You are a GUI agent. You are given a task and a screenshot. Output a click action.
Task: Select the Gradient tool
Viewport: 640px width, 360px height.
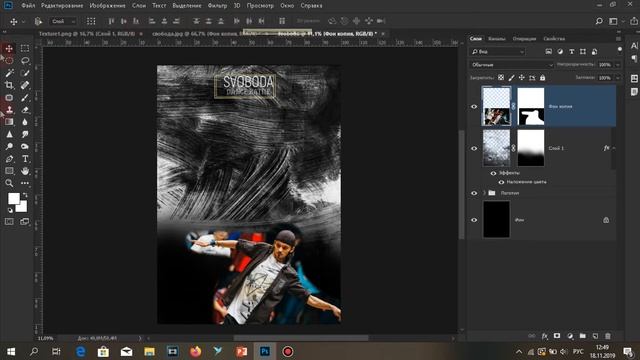pyautogui.click(x=9, y=122)
